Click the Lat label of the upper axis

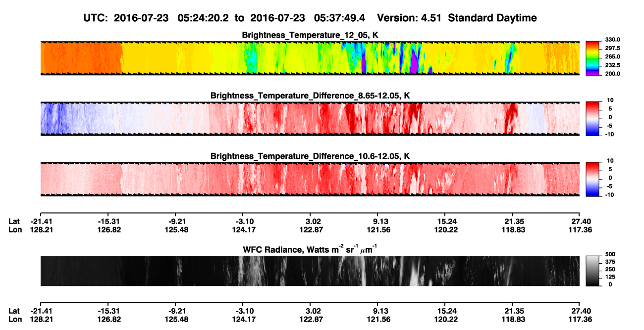point(14,222)
